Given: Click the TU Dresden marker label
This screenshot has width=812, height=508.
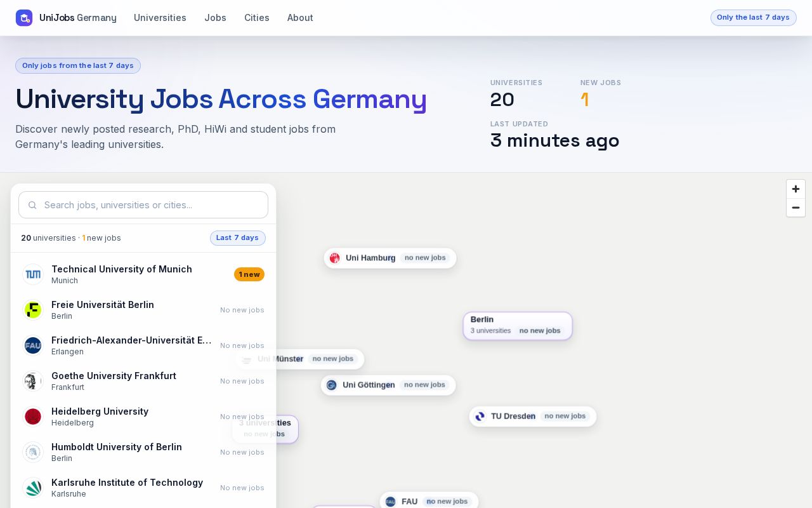Looking at the screenshot, I should coord(513,417).
